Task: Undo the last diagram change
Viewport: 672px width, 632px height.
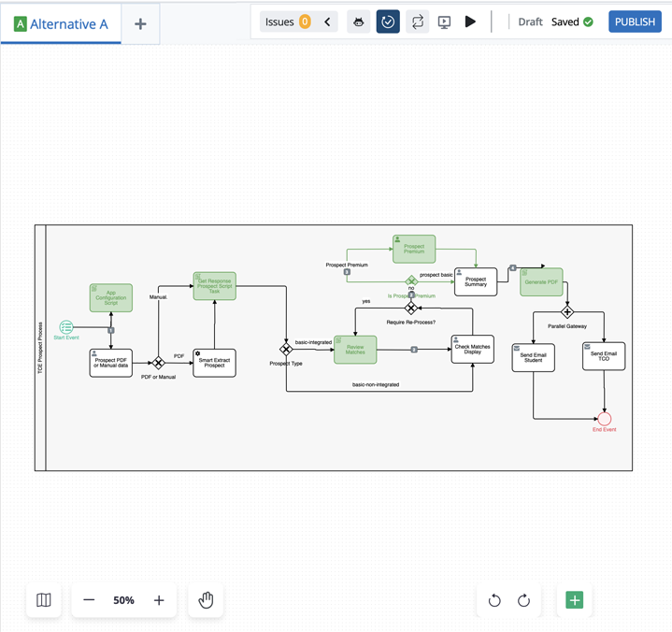Action: coord(494,600)
